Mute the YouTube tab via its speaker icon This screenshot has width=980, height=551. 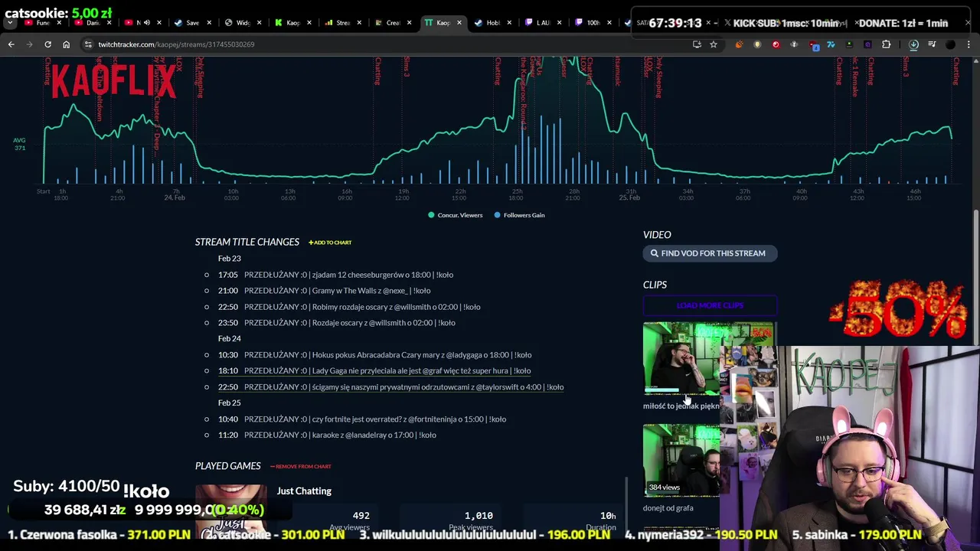point(146,23)
